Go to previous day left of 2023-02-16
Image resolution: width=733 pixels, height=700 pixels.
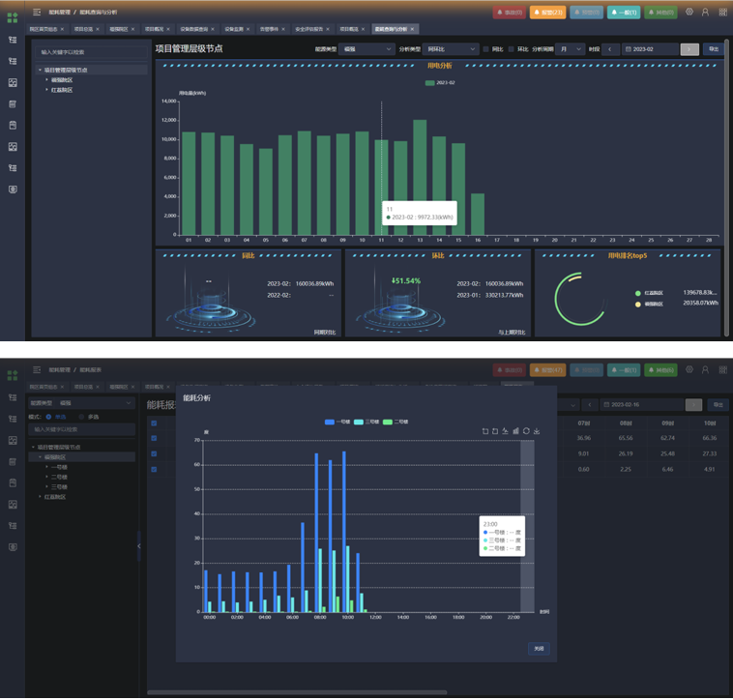click(590, 405)
